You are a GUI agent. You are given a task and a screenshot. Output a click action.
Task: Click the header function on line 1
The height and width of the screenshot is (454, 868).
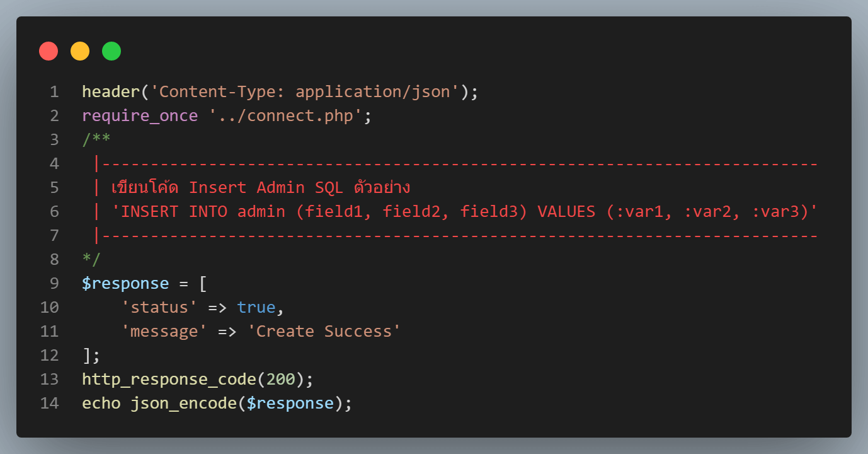coord(111,92)
